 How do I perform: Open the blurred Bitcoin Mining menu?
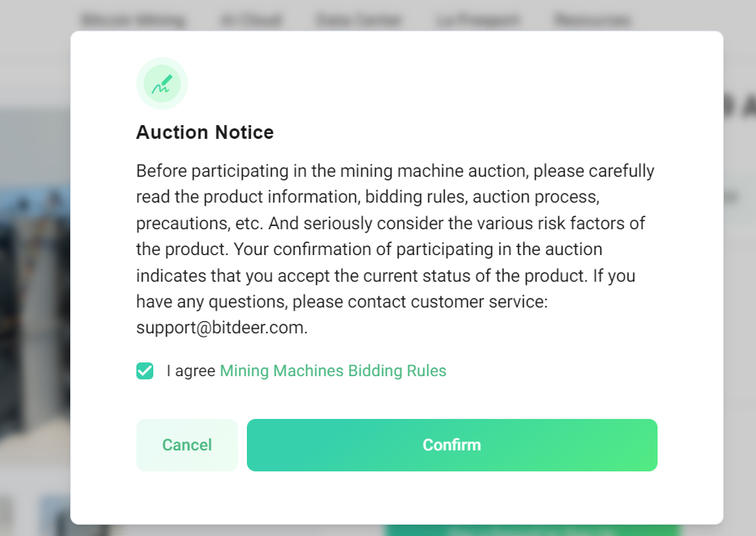(x=133, y=20)
